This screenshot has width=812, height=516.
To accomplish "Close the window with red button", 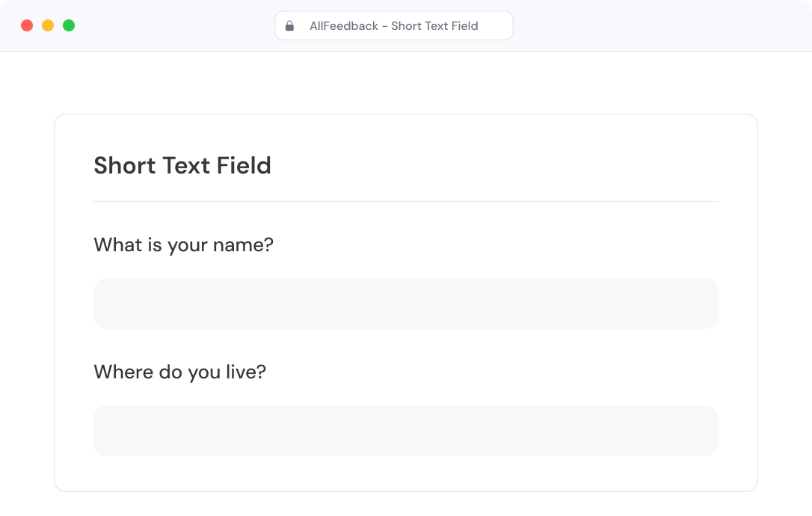I will click(27, 25).
